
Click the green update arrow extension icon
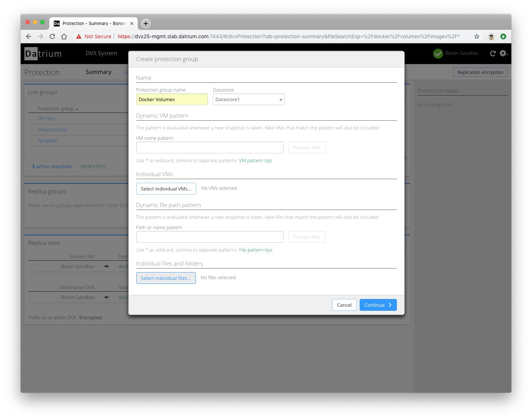503,36
